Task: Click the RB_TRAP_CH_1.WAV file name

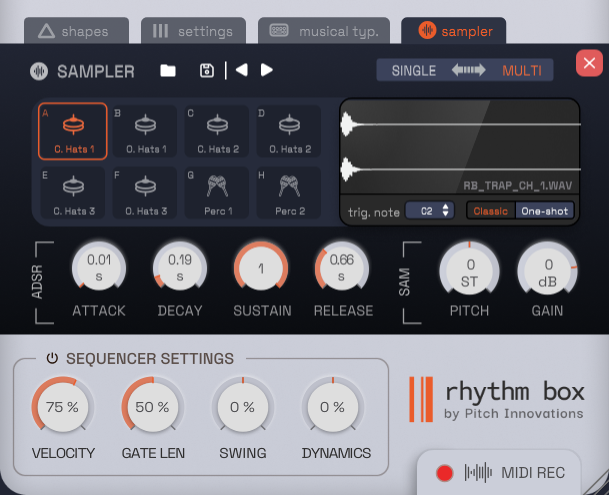Action: [517, 186]
